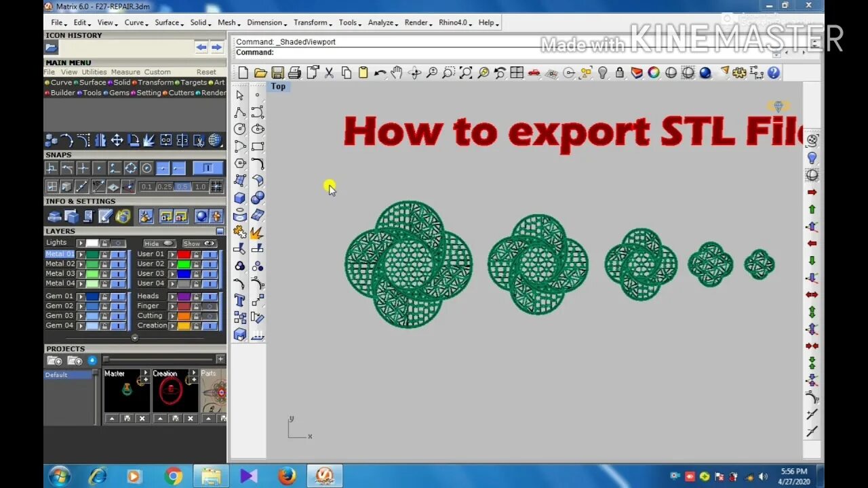Click the four-viewport layout icon
The height and width of the screenshot is (488, 868).
[x=517, y=73]
